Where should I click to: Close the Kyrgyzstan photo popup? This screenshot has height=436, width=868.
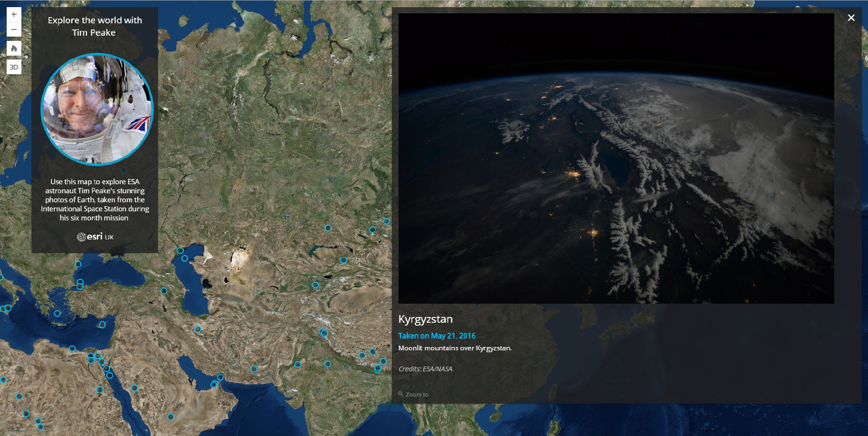(x=851, y=18)
